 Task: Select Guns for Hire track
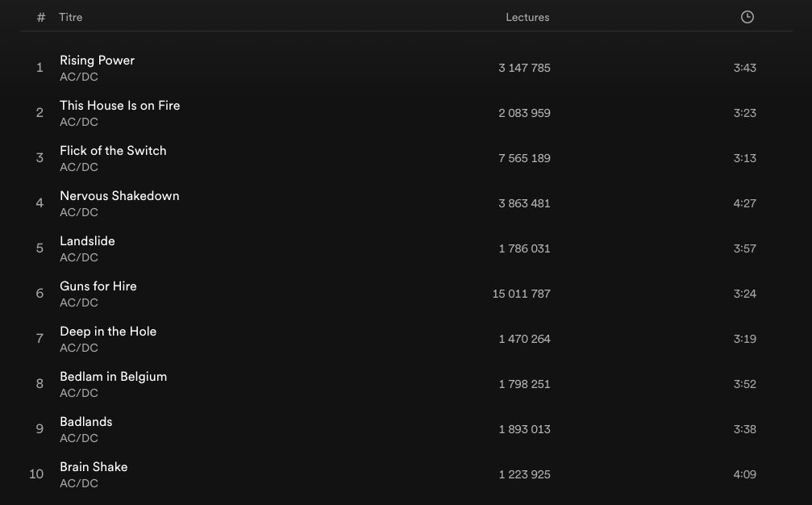click(x=98, y=286)
